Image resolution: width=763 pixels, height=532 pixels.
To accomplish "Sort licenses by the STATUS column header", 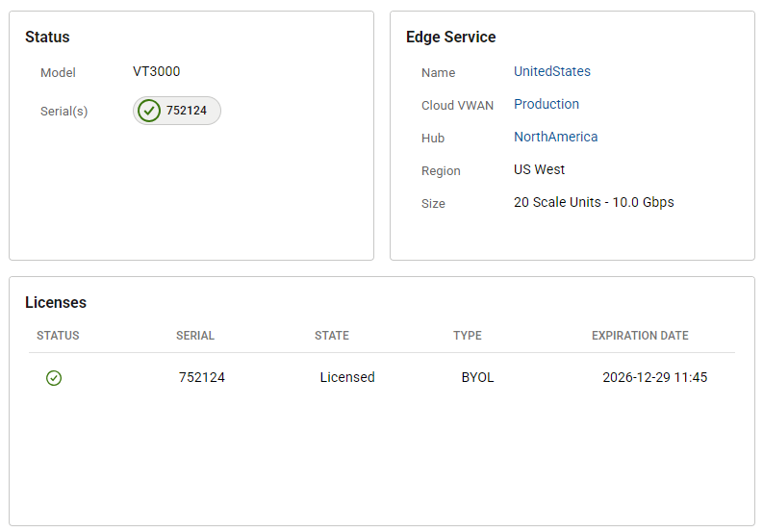I will (x=58, y=336).
